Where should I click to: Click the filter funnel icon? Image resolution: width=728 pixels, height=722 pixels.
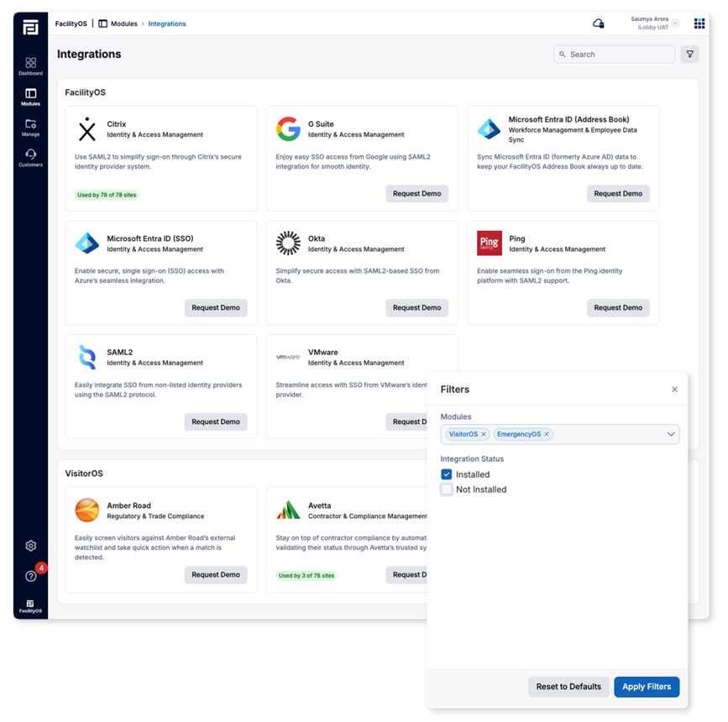pyautogui.click(x=689, y=54)
